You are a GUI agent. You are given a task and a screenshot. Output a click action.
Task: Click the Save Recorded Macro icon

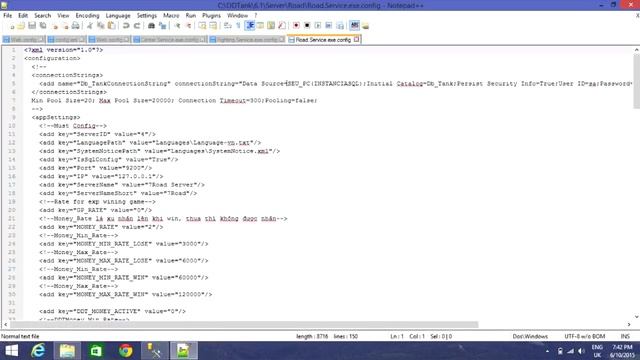click(340, 26)
